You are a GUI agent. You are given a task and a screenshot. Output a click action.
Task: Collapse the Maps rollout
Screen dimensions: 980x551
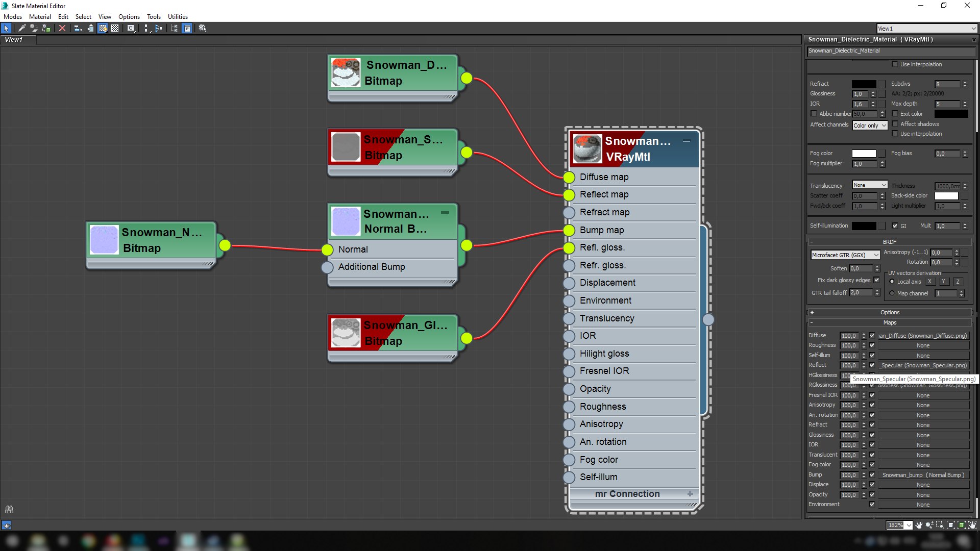click(890, 322)
